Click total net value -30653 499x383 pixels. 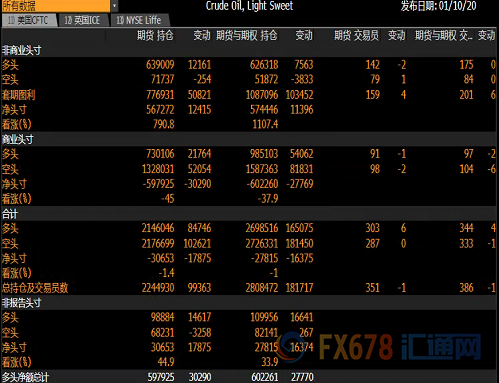pos(161,258)
